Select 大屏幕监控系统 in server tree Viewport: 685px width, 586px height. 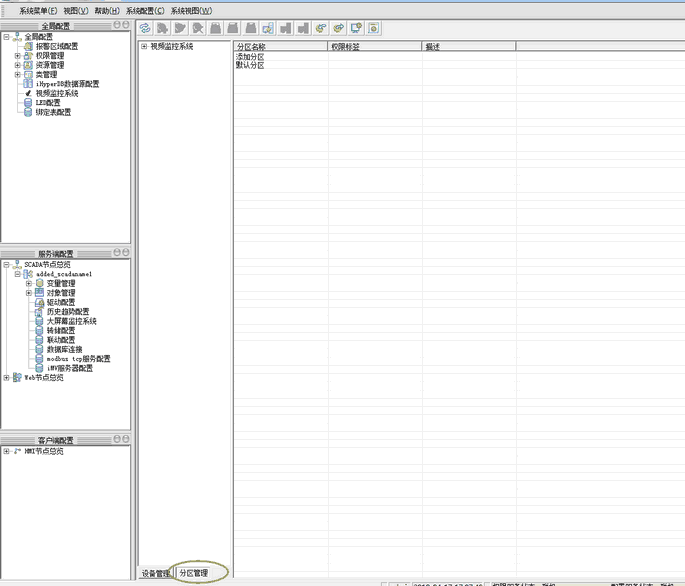tap(72, 321)
